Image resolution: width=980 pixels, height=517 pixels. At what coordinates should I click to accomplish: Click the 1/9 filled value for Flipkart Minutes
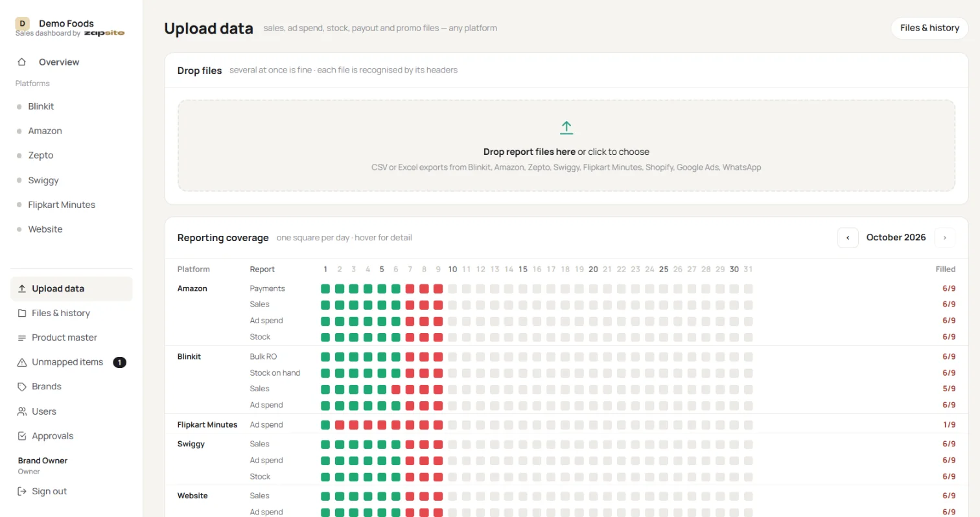(x=949, y=425)
